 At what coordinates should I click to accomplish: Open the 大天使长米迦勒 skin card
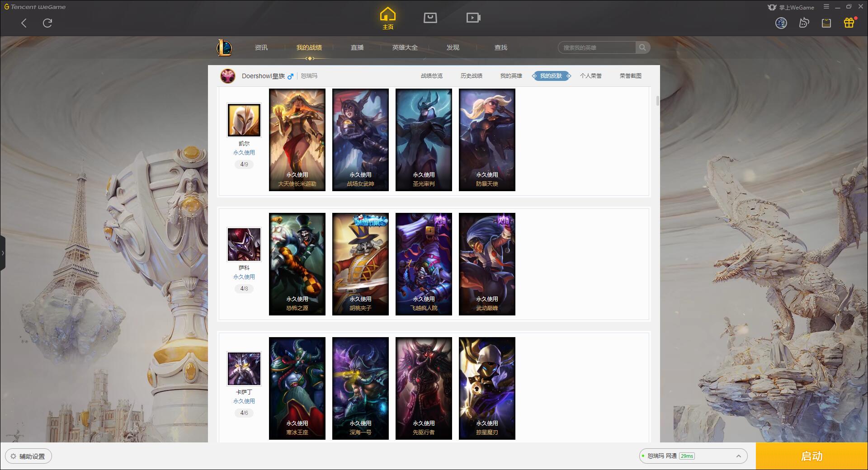tap(297, 140)
